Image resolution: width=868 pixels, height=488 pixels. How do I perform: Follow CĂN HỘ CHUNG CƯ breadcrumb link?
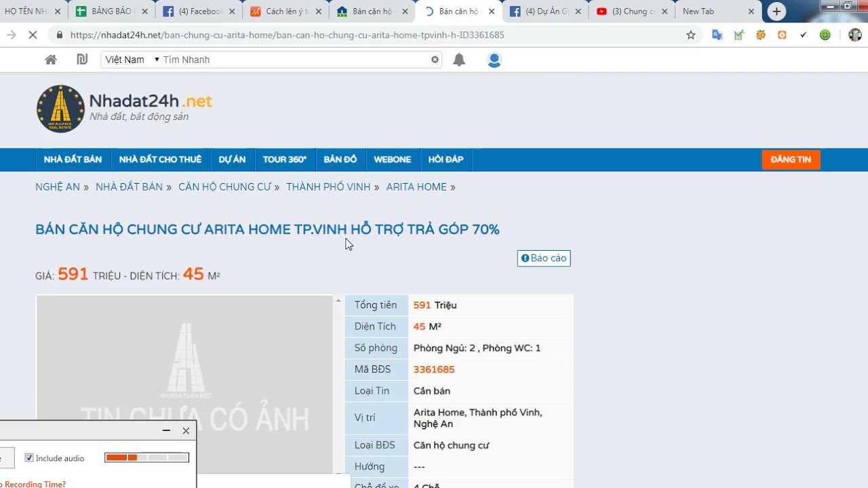(224, 187)
